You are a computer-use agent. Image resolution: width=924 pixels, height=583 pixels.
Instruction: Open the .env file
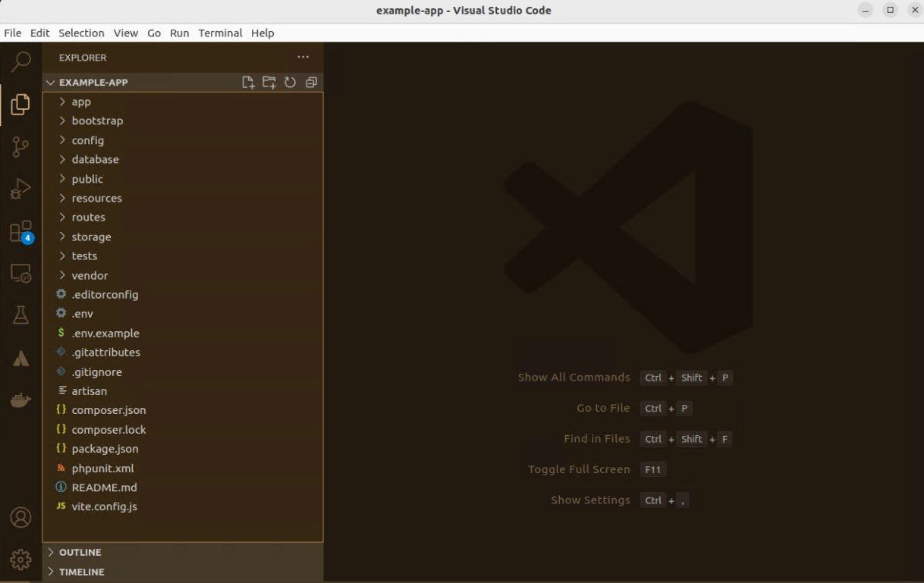click(183, 313)
